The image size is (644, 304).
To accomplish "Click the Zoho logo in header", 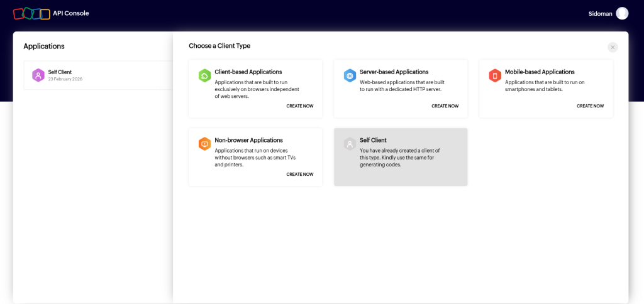I will pyautogui.click(x=31, y=14).
